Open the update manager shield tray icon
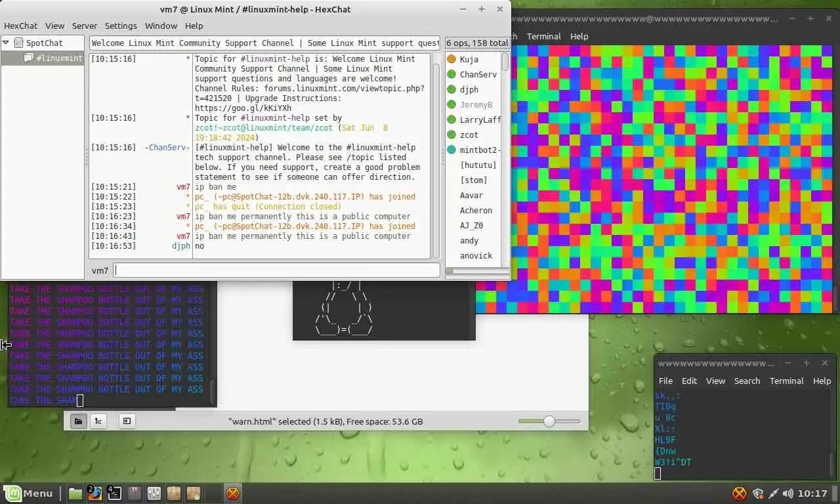This screenshot has width=840, height=504. point(758,493)
